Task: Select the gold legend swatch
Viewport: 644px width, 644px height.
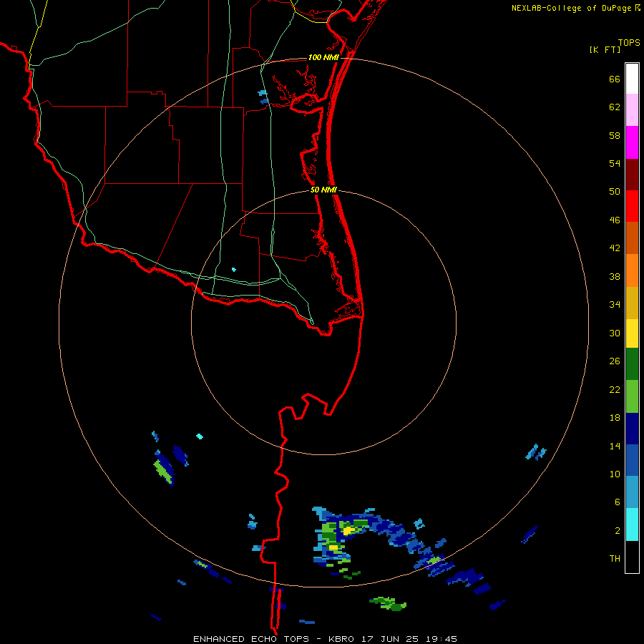Action: click(x=632, y=303)
